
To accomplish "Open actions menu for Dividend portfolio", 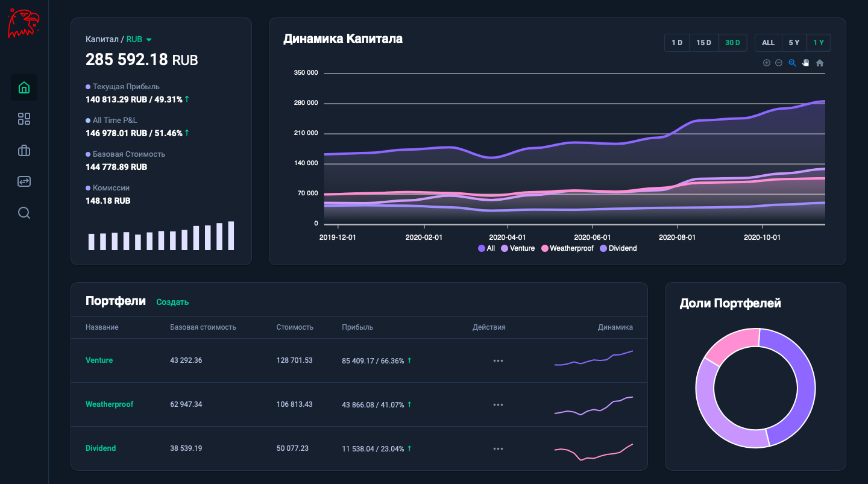I will click(x=498, y=448).
